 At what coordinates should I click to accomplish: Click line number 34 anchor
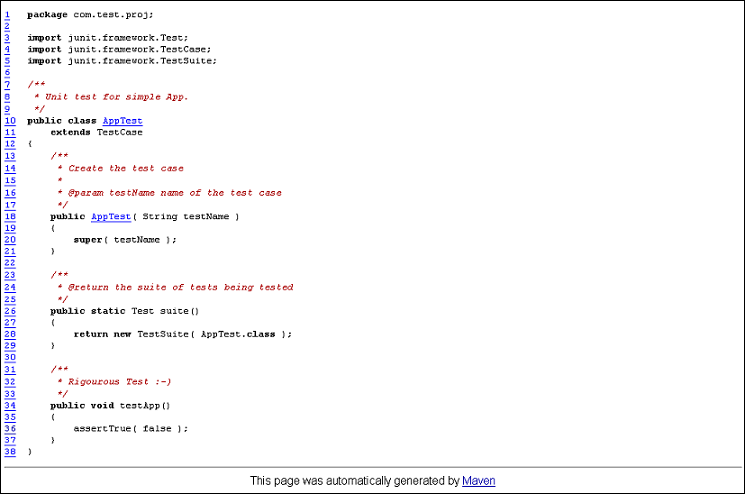(9, 405)
